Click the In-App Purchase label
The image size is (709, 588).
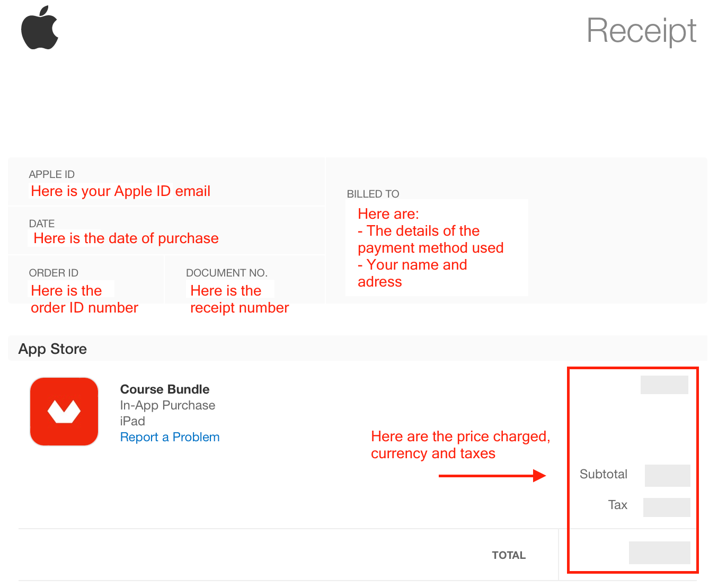[167, 405]
